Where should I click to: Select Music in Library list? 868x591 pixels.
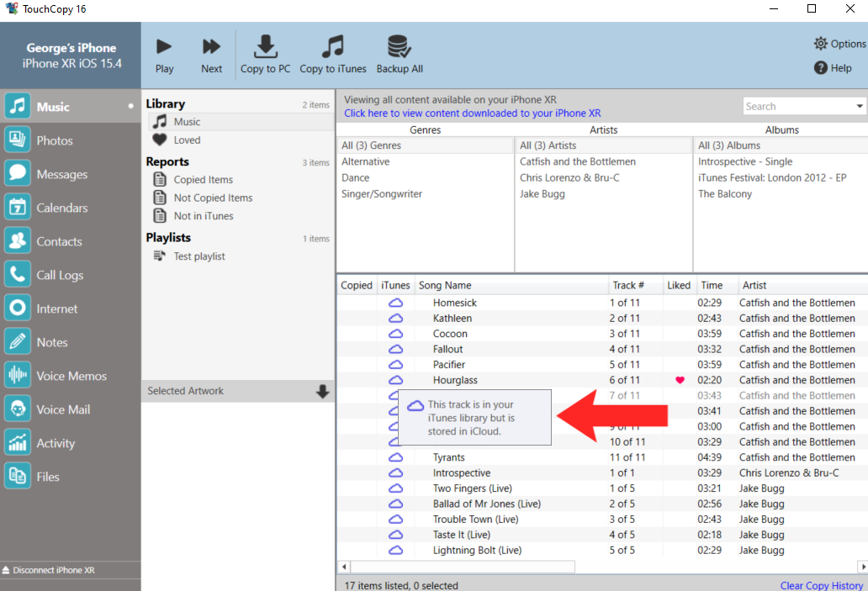(x=241, y=122)
